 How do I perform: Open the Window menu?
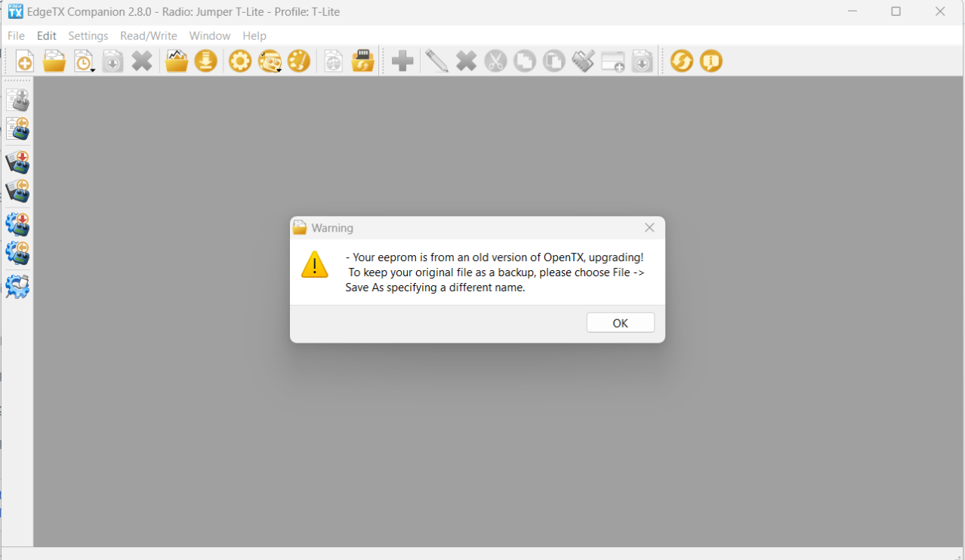click(210, 35)
